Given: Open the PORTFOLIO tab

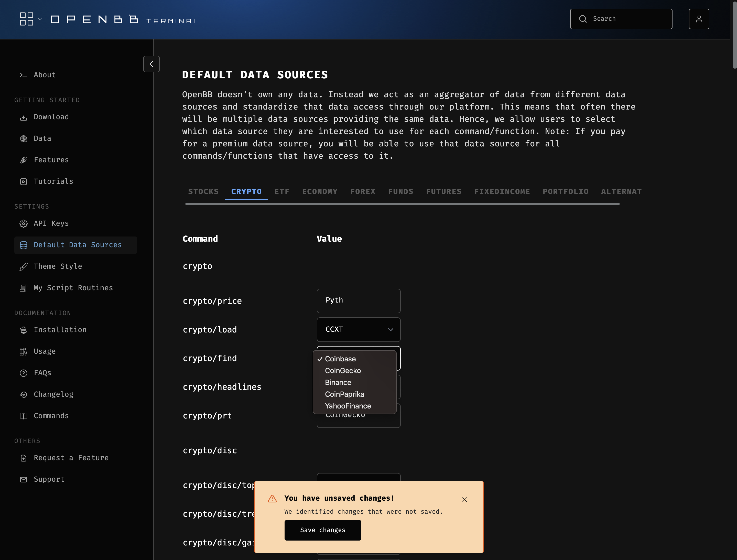Looking at the screenshot, I should [565, 192].
